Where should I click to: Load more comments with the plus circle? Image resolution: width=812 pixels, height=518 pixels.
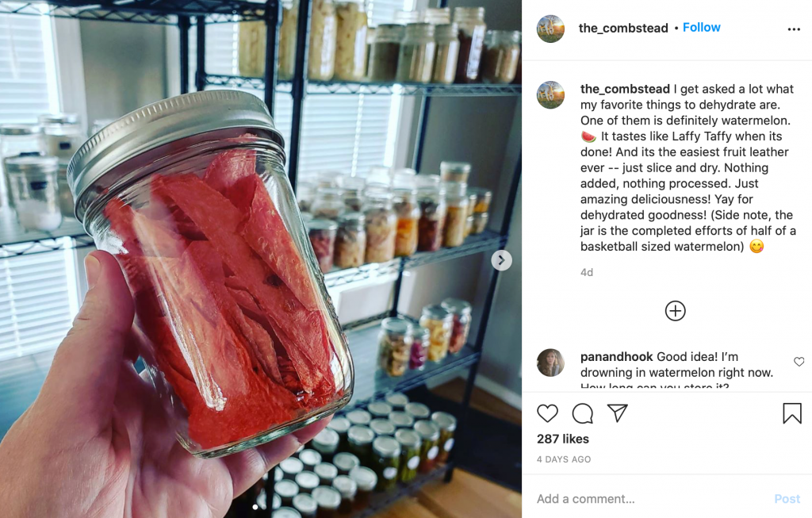676,311
